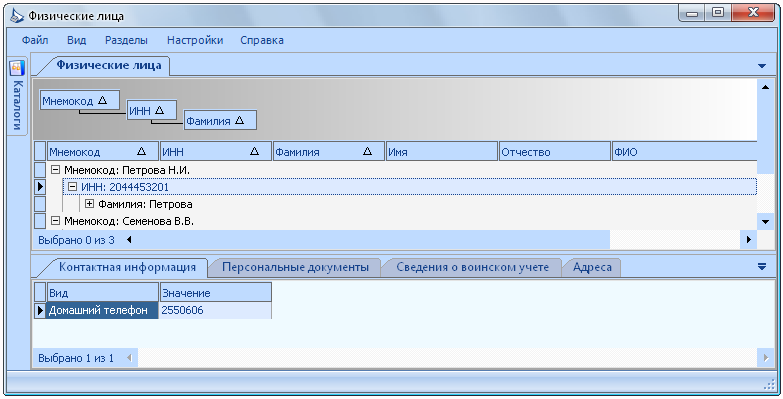Switch to Сведения о воинском учете tab

pos(472,267)
